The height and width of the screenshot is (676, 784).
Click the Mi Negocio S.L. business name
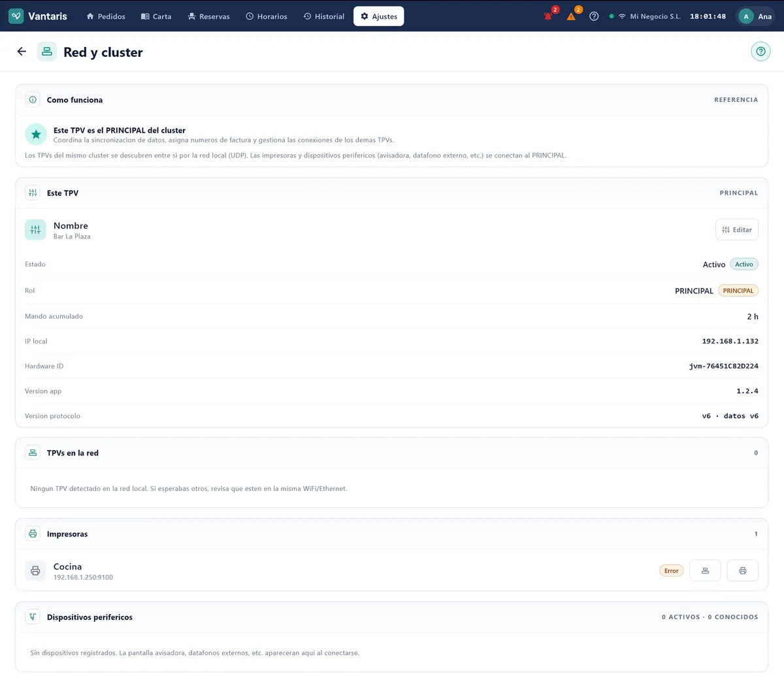click(655, 16)
